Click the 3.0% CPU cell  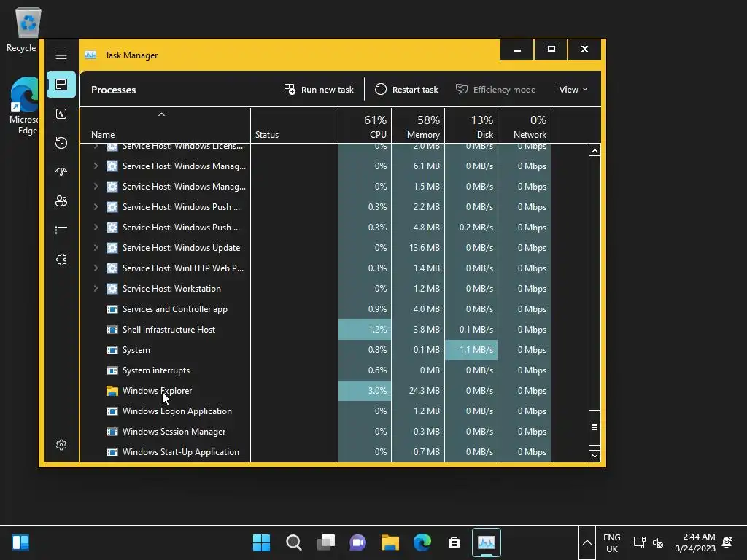pos(365,391)
